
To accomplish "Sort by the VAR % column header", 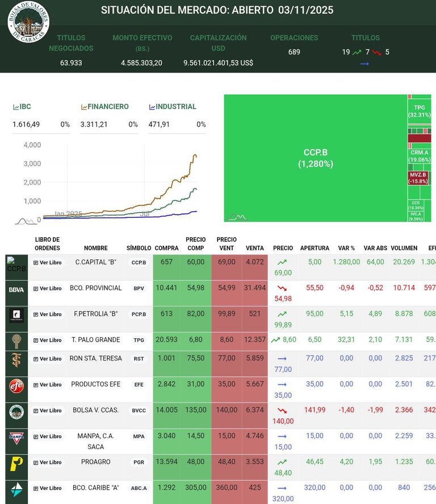I will click(x=346, y=248).
